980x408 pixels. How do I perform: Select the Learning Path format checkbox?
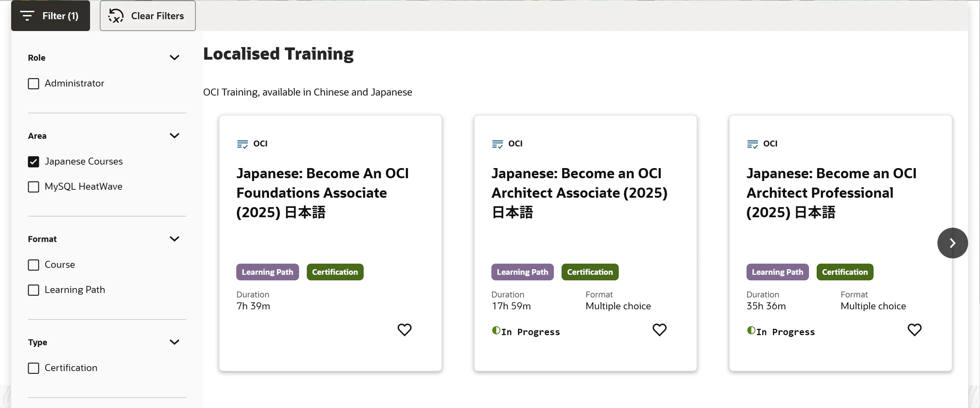34,290
